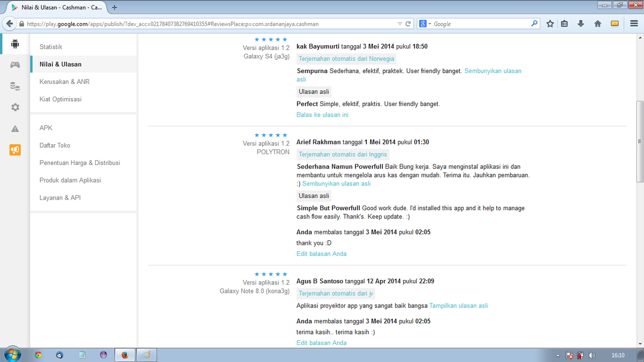The height and width of the screenshot is (362, 644).
Task: Open the Statistik menu item
Action: pyautogui.click(x=51, y=47)
